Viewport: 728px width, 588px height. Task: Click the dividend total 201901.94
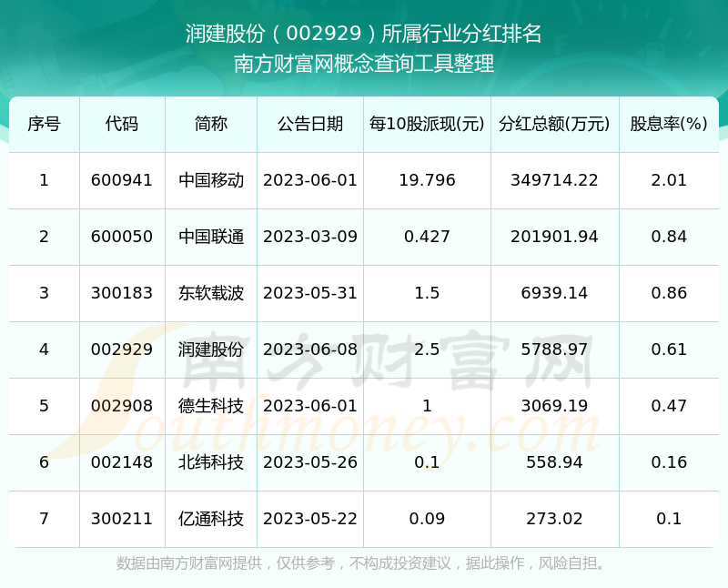(554, 237)
